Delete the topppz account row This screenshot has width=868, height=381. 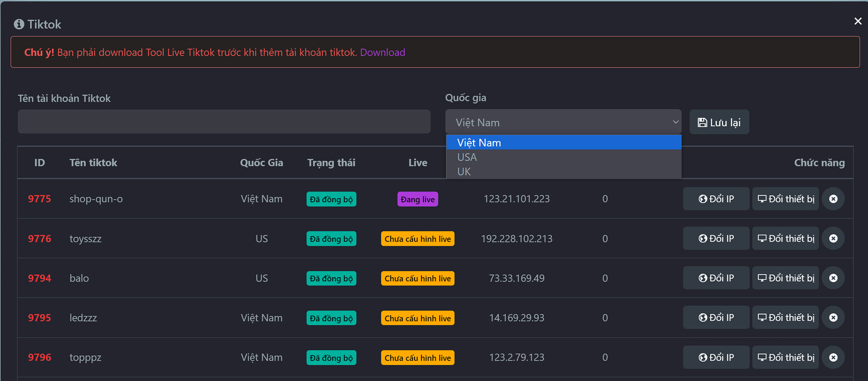(833, 357)
